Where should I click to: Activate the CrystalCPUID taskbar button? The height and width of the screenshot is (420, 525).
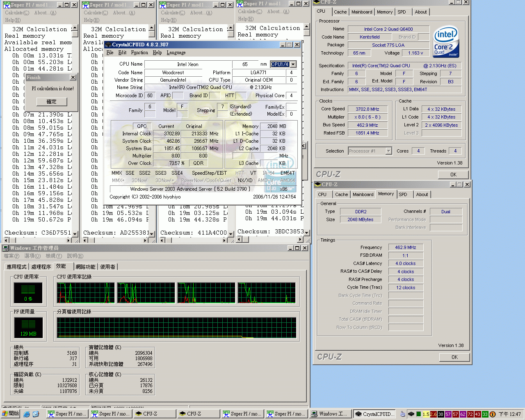375,414
